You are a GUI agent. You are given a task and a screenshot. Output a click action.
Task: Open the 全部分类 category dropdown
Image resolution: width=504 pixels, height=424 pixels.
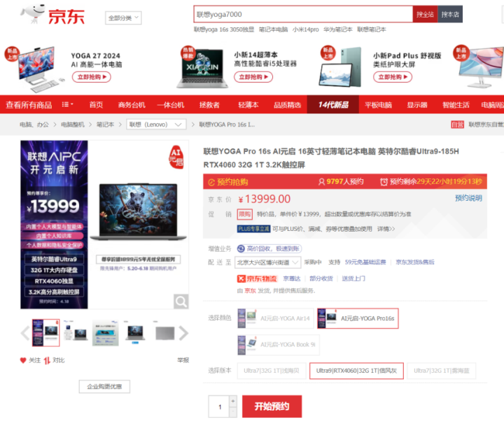tap(123, 18)
